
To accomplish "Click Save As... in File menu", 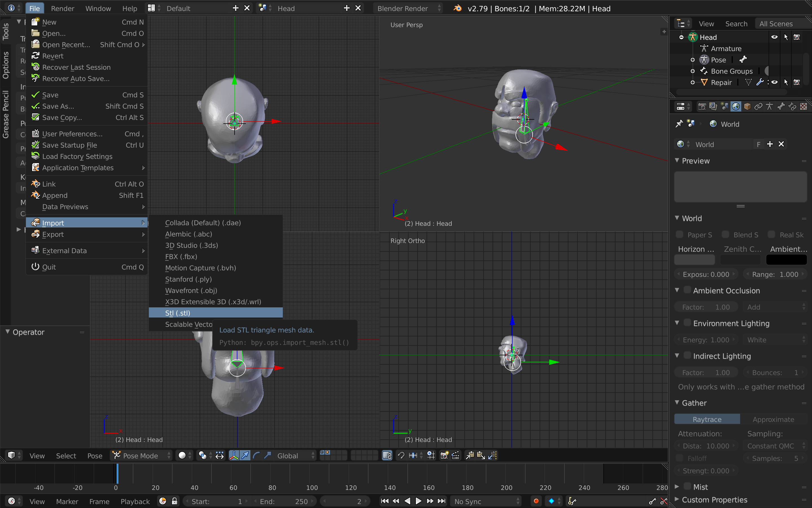I will (87, 106).
